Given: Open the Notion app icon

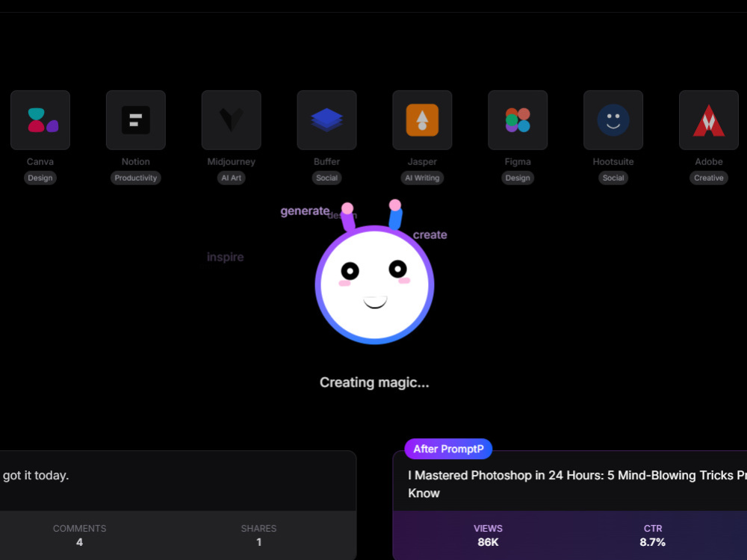Looking at the screenshot, I should tap(136, 120).
